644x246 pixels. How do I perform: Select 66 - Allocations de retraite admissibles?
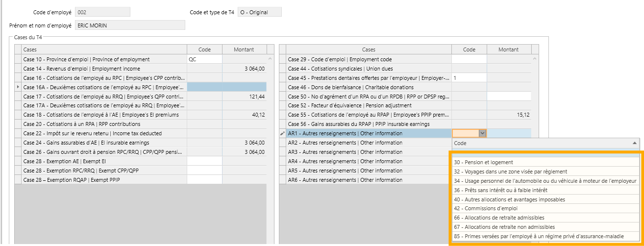tap(546, 218)
